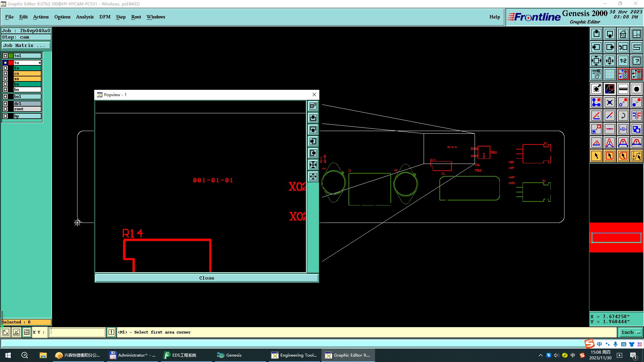
Task: Click the Home view icon
Action: 623,34
